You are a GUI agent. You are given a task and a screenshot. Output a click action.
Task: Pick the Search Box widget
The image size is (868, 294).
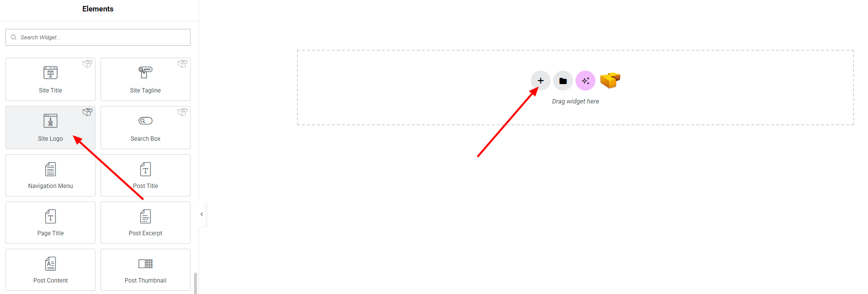coord(145,127)
